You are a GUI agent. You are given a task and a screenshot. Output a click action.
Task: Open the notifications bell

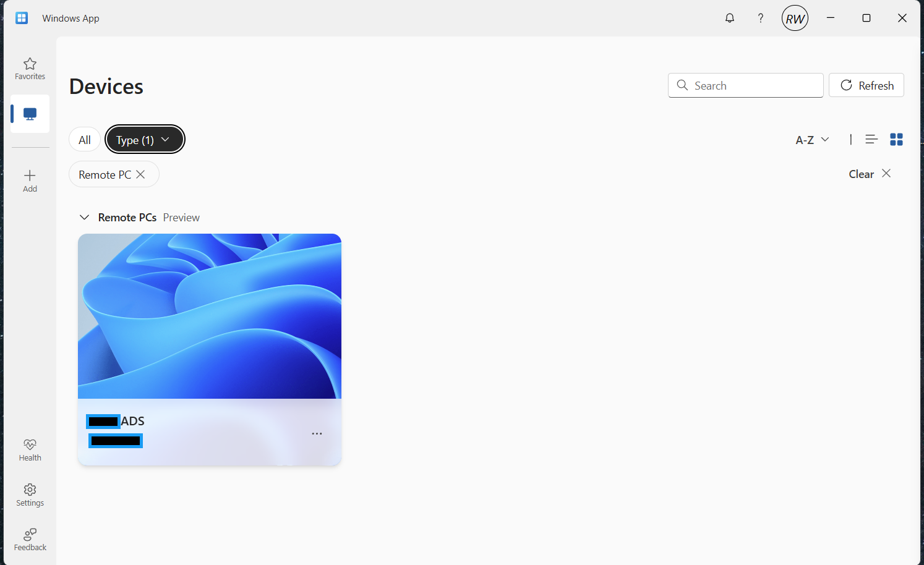[730, 18]
